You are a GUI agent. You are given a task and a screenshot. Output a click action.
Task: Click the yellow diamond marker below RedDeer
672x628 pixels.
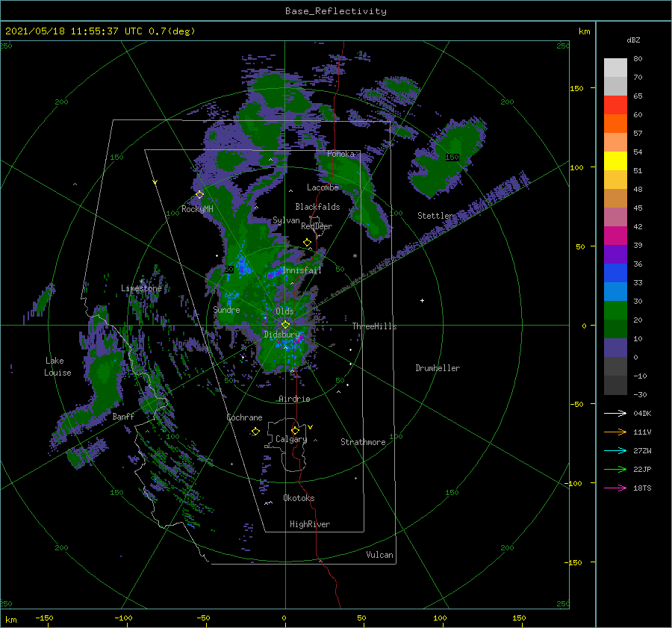(x=307, y=243)
